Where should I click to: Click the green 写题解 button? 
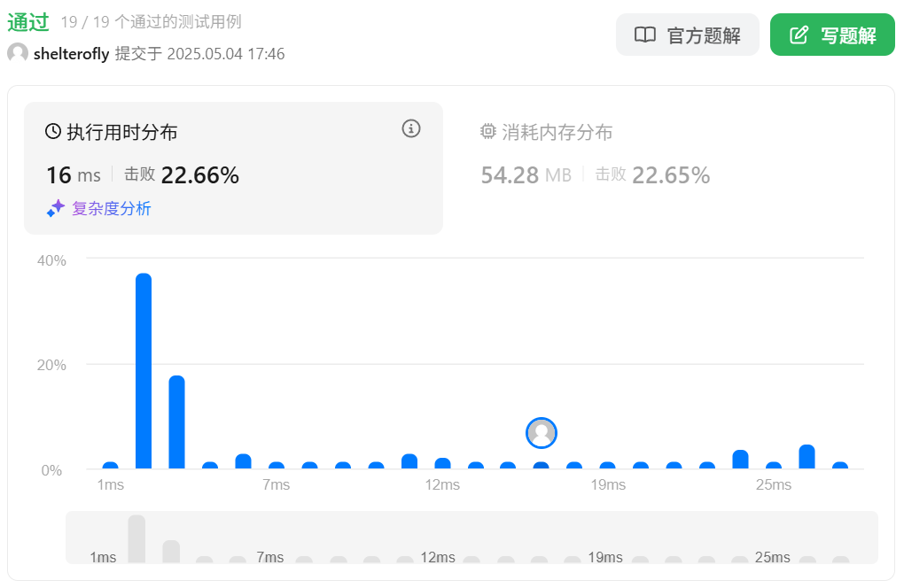click(x=832, y=35)
